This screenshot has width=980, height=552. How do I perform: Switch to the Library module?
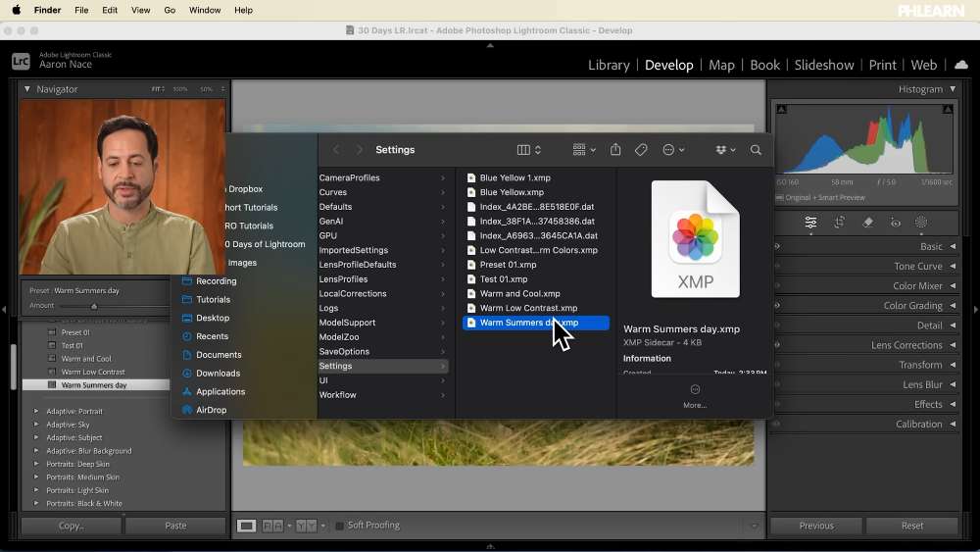[x=609, y=65]
